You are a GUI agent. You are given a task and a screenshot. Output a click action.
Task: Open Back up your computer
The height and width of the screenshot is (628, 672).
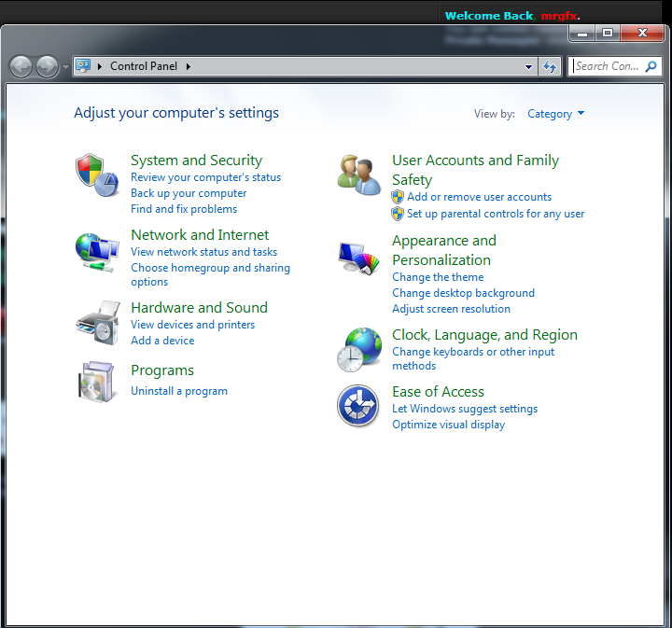pyautogui.click(x=189, y=193)
